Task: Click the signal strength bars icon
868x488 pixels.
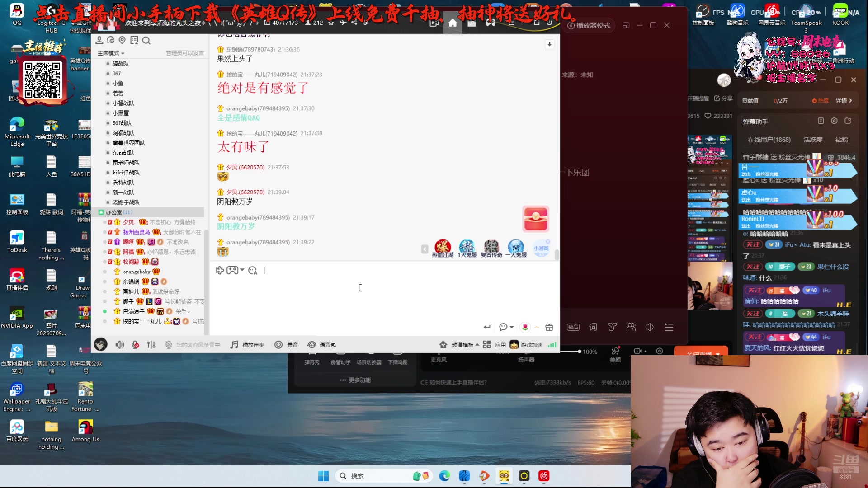Action: [x=552, y=345]
